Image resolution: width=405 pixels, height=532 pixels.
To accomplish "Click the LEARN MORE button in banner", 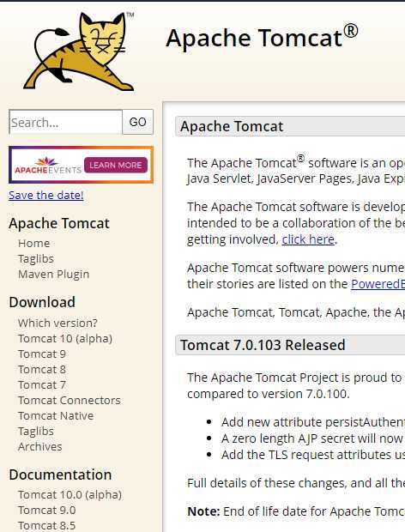I will coord(116,166).
